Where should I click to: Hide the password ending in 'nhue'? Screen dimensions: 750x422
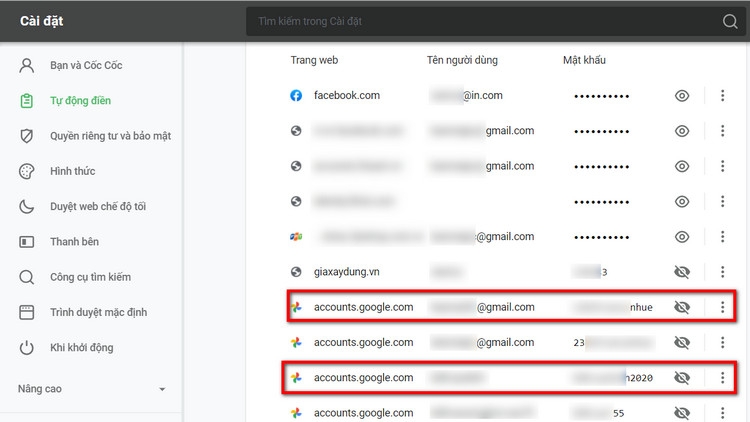click(682, 307)
